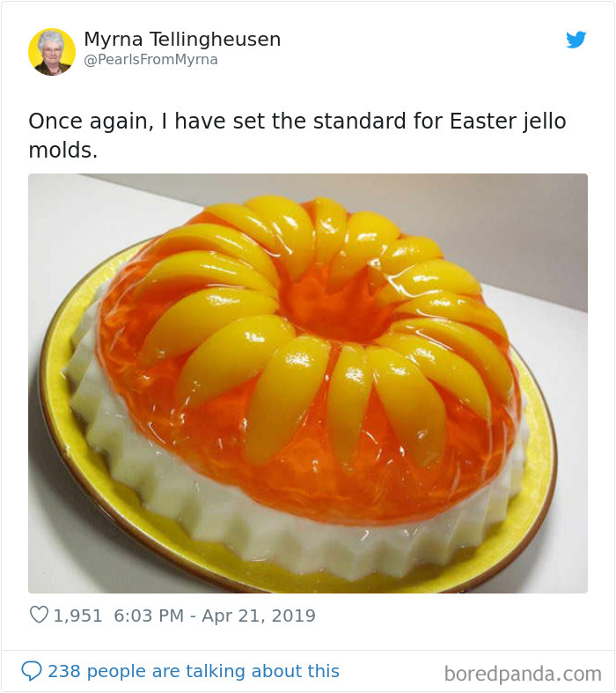This screenshot has height=693, width=616.
Task: Open the @PearlsFromMyrna handle link
Action: pos(150,59)
